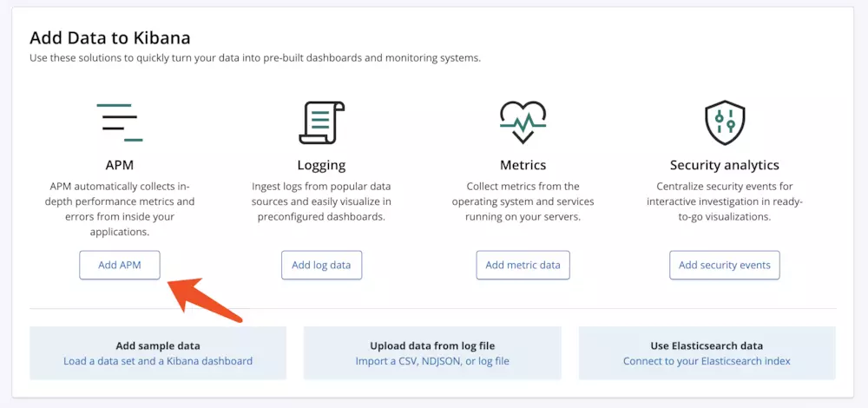The image size is (868, 408).
Task: Click the Add metric data button
Action: pyautogui.click(x=523, y=265)
